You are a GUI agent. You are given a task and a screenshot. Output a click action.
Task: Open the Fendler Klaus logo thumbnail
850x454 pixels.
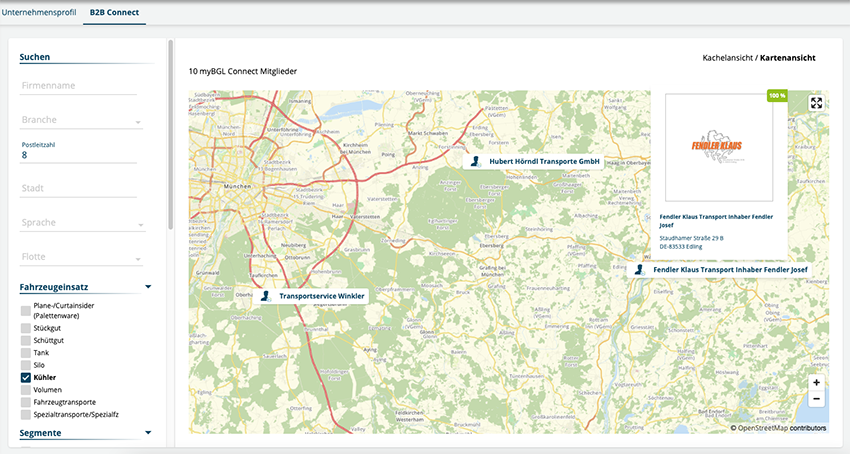tap(719, 148)
